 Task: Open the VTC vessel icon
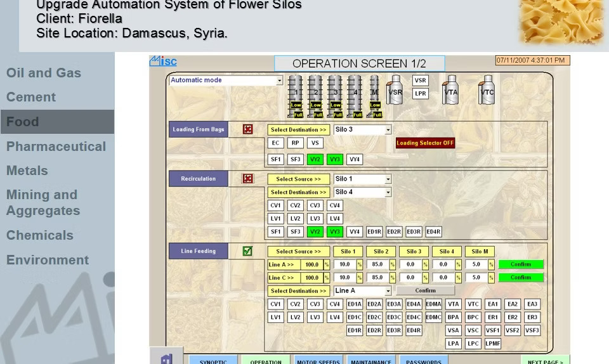[487, 91]
